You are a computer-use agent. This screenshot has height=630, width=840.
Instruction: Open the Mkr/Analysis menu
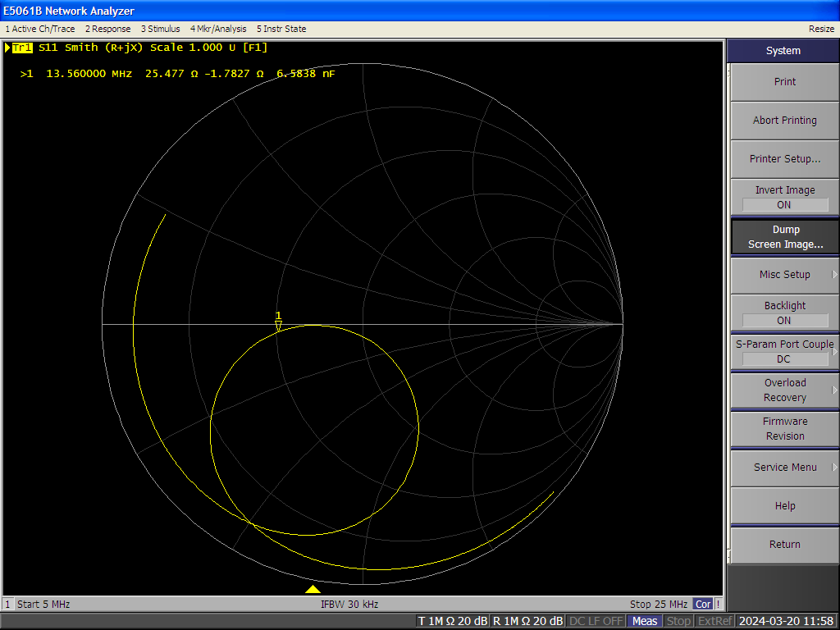coord(218,28)
